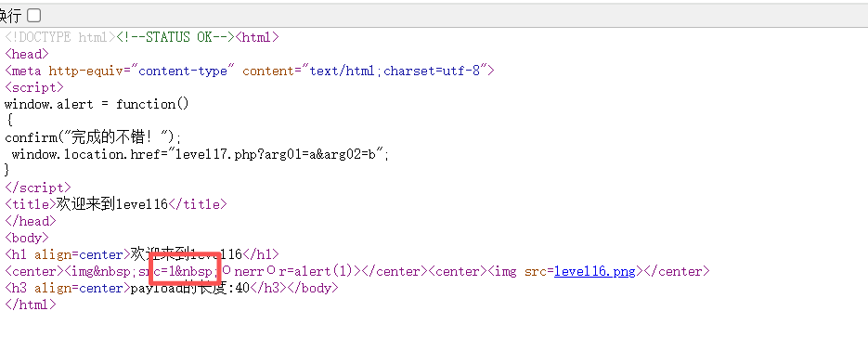Click the closing /script tag line
This screenshot has width=868, height=363.
point(38,188)
